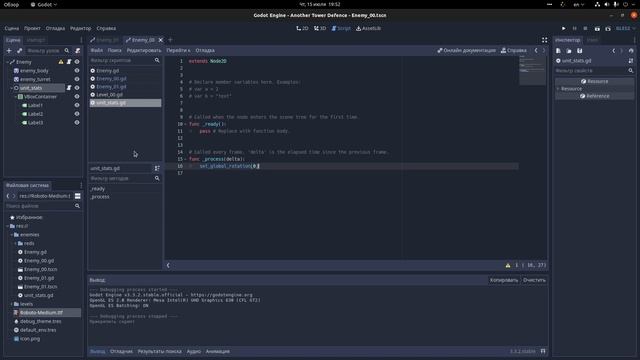Viewport: 640px width, 360px height.
Task: Click the script filter search field
Action: pyautogui.click(x=124, y=60)
